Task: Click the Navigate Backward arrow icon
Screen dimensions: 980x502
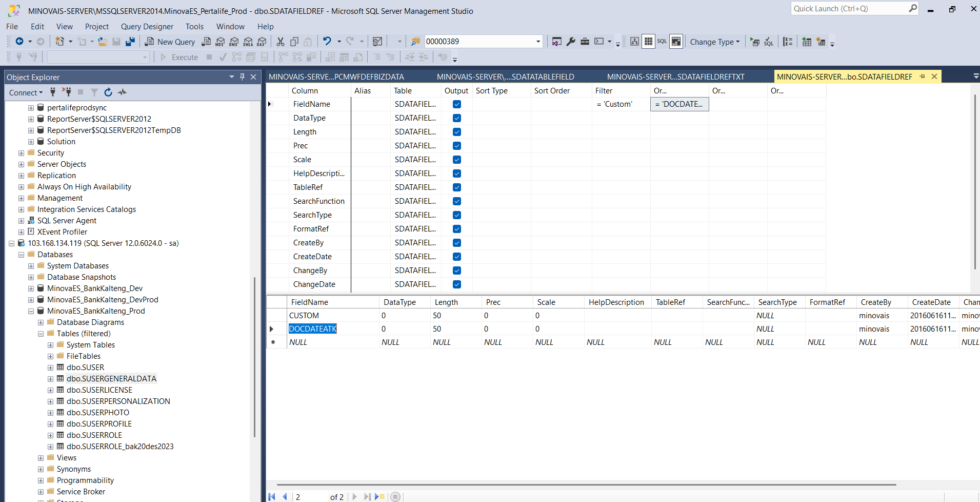Action: [x=19, y=42]
